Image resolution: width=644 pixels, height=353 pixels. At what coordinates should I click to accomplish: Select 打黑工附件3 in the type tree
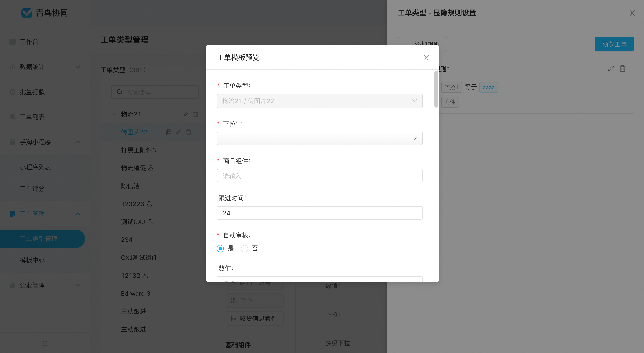tap(138, 150)
